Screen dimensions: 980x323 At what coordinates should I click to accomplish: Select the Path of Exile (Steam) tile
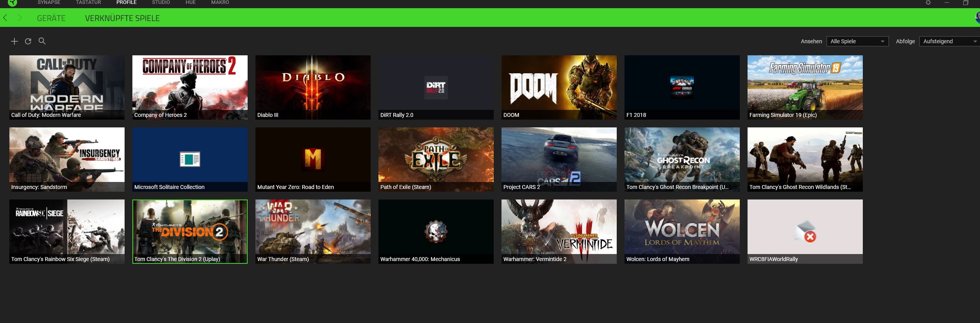pyautogui.click(x=436, y=159)
